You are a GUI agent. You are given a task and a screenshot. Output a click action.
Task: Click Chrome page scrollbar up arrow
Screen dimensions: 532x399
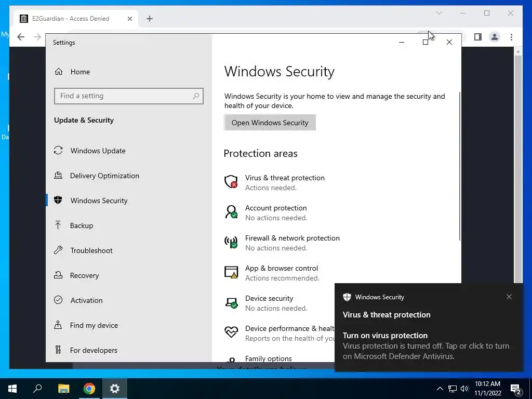pyautogui.click(x=518, y=51)
